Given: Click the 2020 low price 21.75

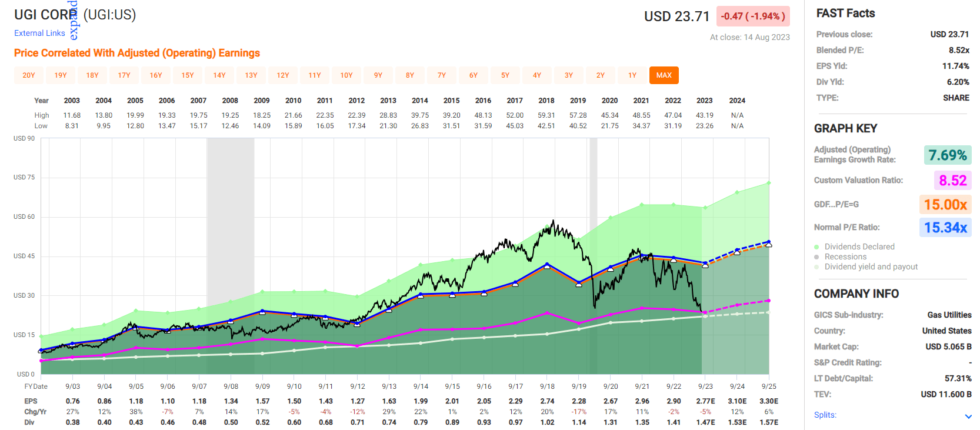Looking at the screenshot, I should click(610, 126).
